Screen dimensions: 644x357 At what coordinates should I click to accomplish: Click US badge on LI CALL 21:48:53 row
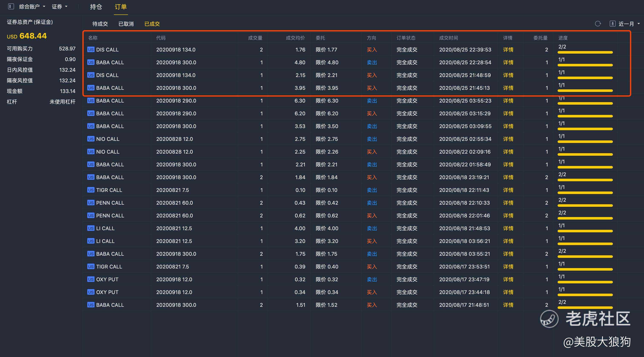tap(91, 228)
